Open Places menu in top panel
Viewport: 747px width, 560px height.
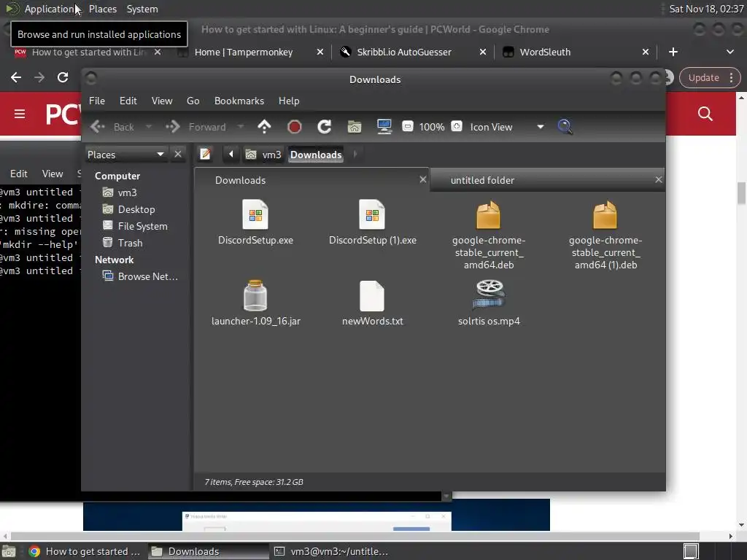pos(102,9)
